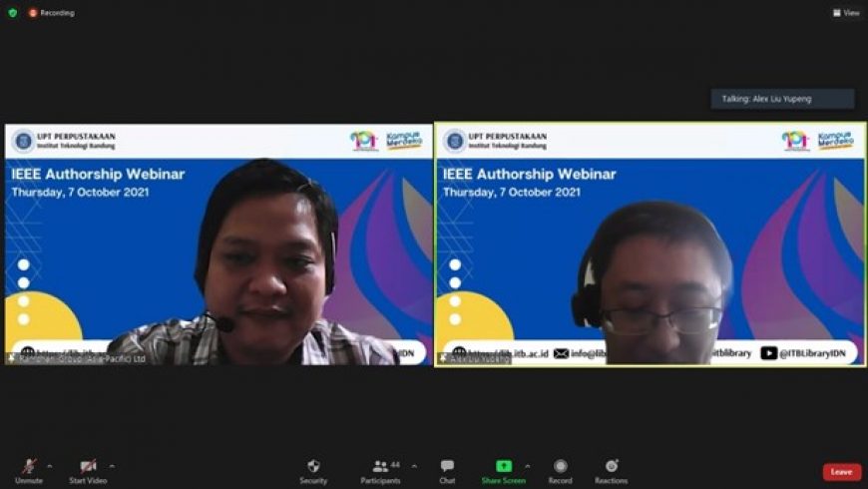The height and width of the screenshot is (489, 868).
Task: Start Video camera
Action: (x=88, y=471)
